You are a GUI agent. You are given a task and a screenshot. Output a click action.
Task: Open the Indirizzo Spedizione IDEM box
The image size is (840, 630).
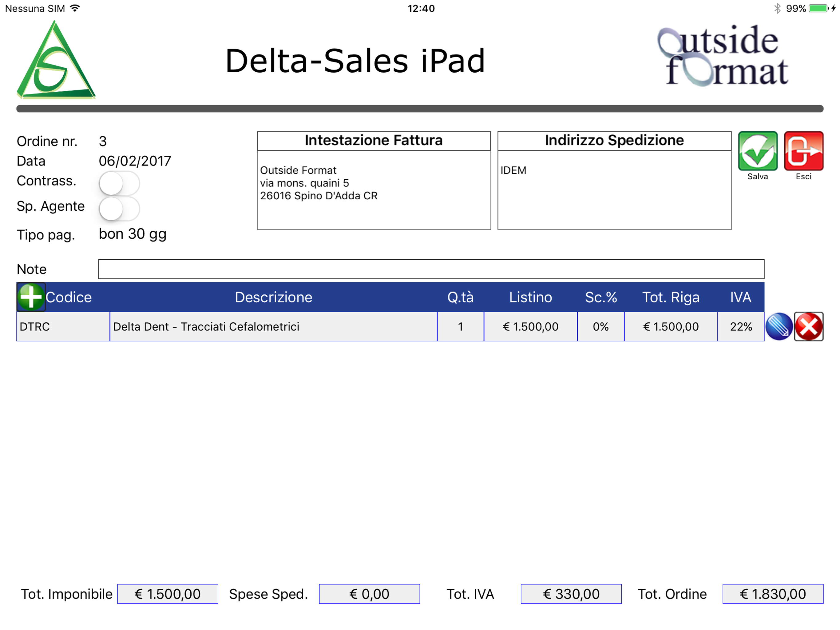614,189
